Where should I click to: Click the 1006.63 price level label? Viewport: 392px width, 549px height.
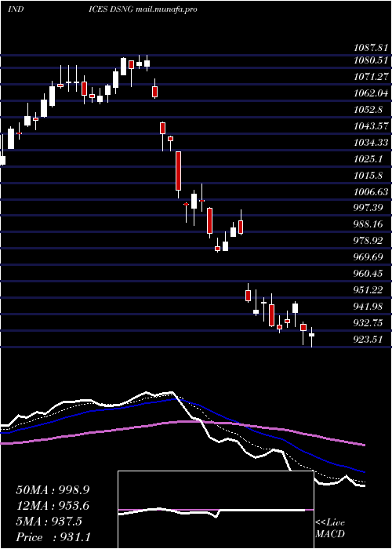(x=372, y=192)
